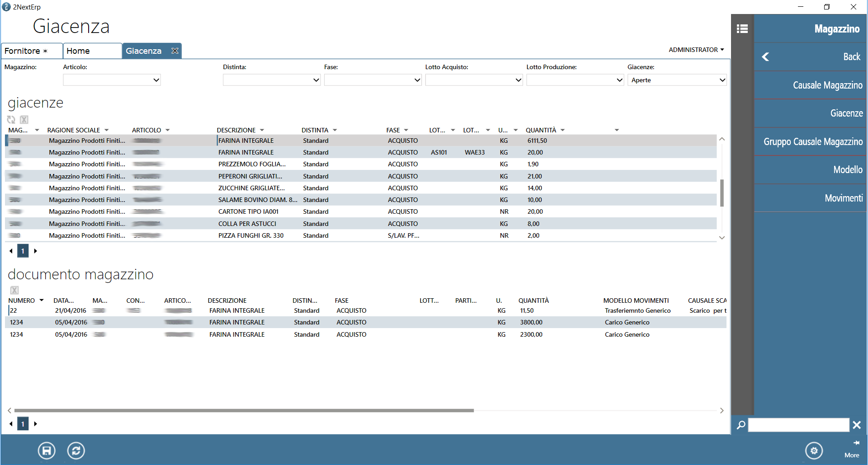Click quantity cell 3800,00
Viewport: 868px width, 465px height.
click(x=531, y=322)
